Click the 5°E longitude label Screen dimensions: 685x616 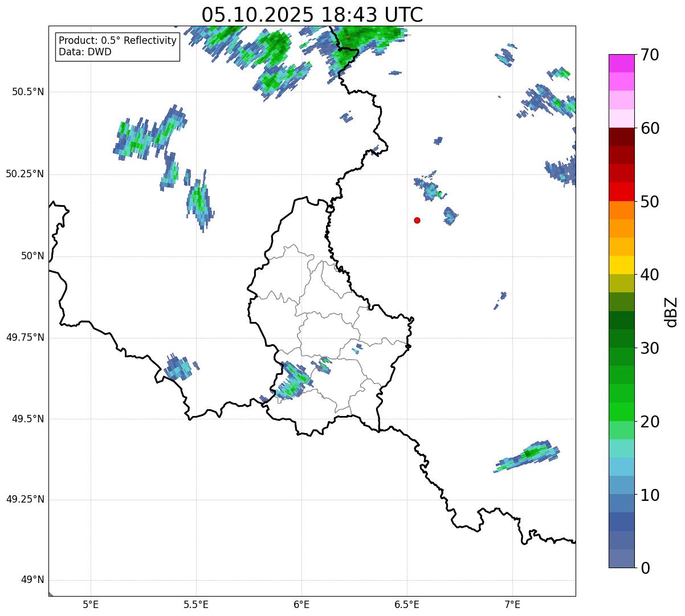tap(91, 604)
